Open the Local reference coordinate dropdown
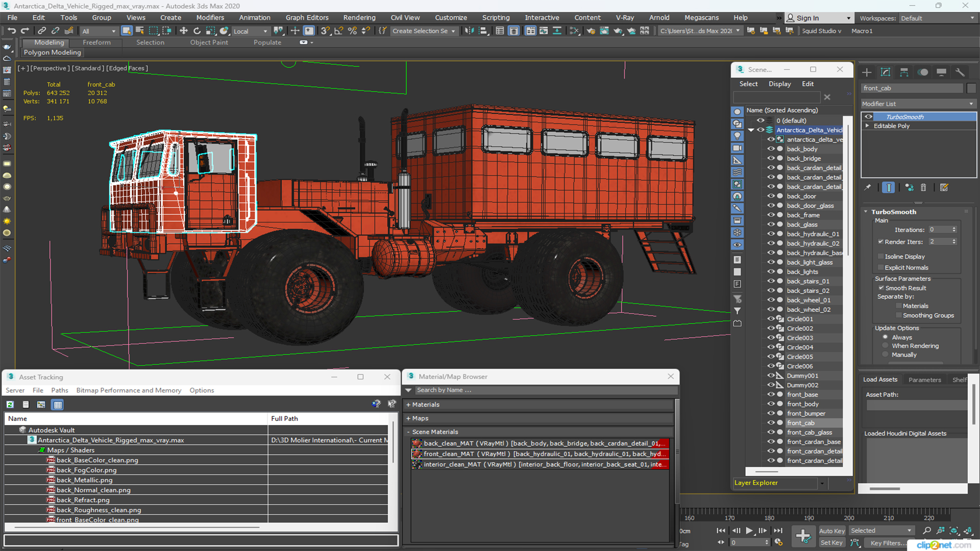The width and height of the screenshot is (980, 551). point(250,31)
